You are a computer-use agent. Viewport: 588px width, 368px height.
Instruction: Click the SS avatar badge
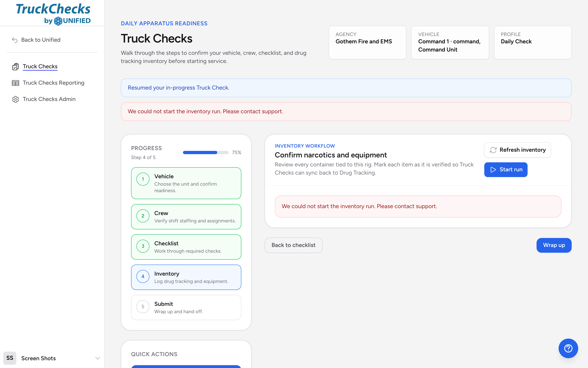10,358
